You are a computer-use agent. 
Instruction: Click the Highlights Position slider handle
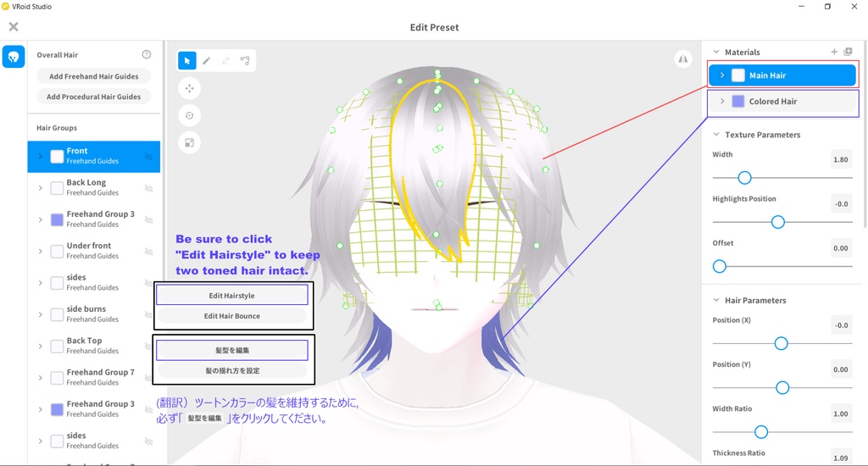(778, 222)
